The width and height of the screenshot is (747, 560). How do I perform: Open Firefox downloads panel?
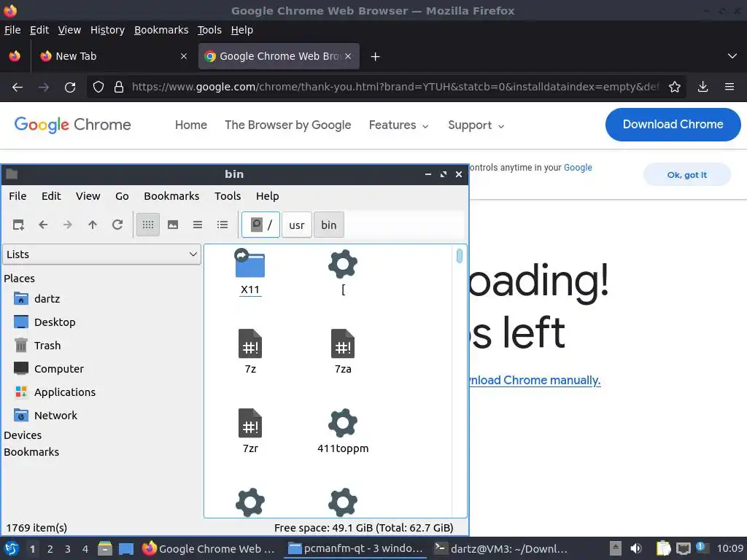703,87
